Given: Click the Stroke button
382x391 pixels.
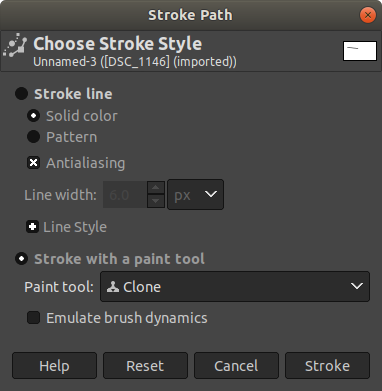Looking at the screenshot, I should pyautogui.click(x=327, y=366).
